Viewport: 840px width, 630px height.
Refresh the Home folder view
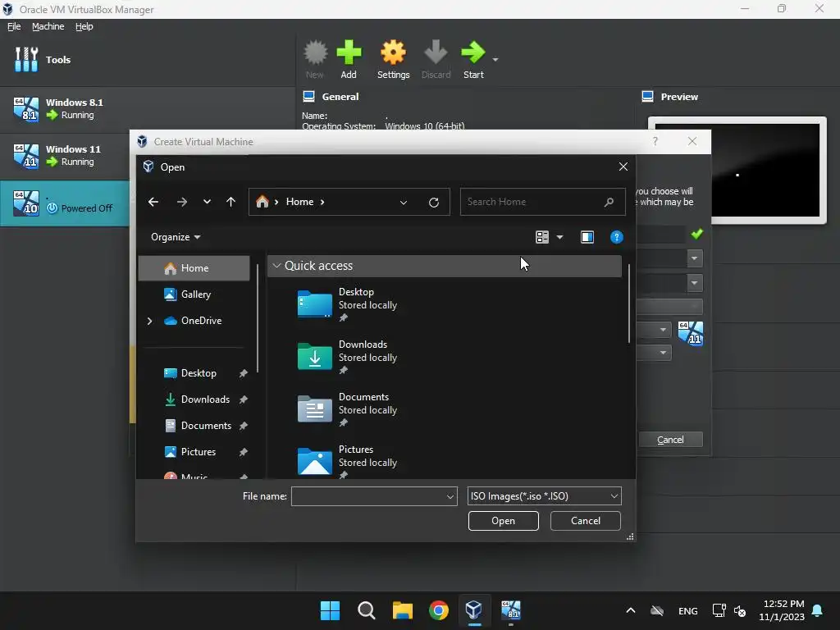point(434,203)
